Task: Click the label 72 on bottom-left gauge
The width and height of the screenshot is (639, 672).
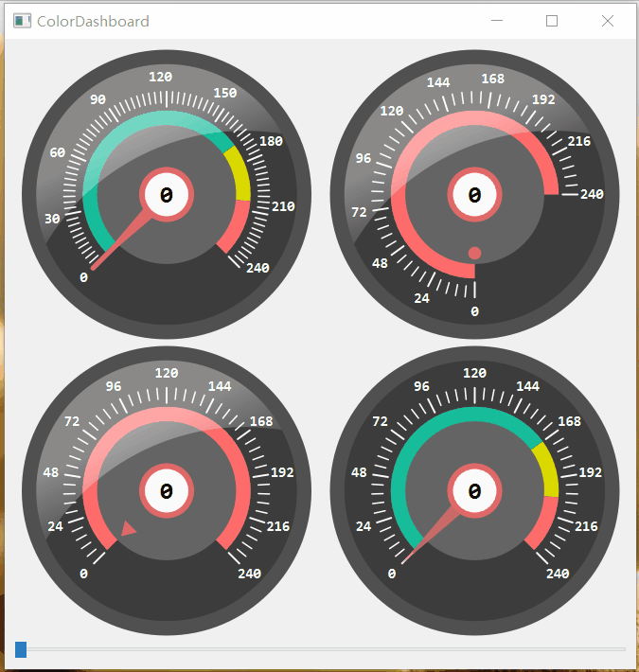Action: 72,422
